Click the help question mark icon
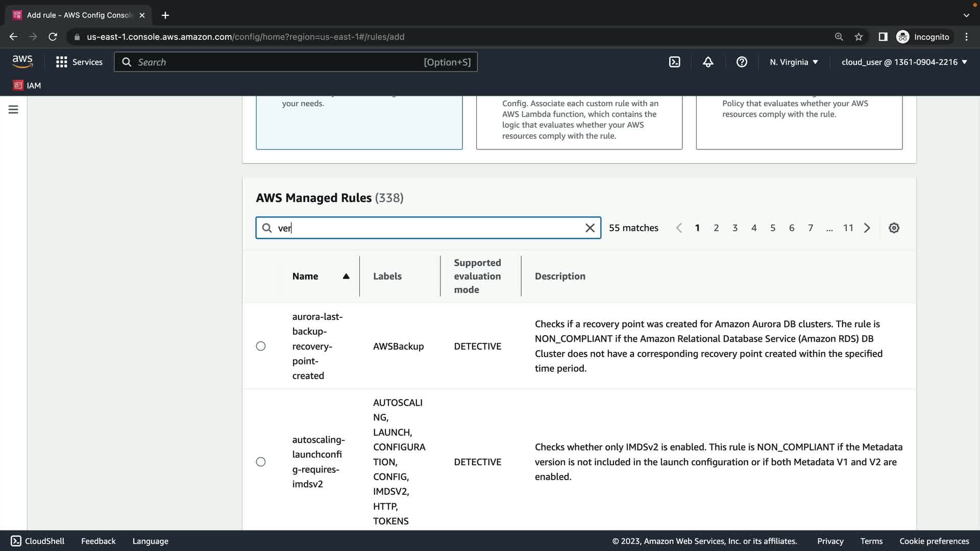 742,62
